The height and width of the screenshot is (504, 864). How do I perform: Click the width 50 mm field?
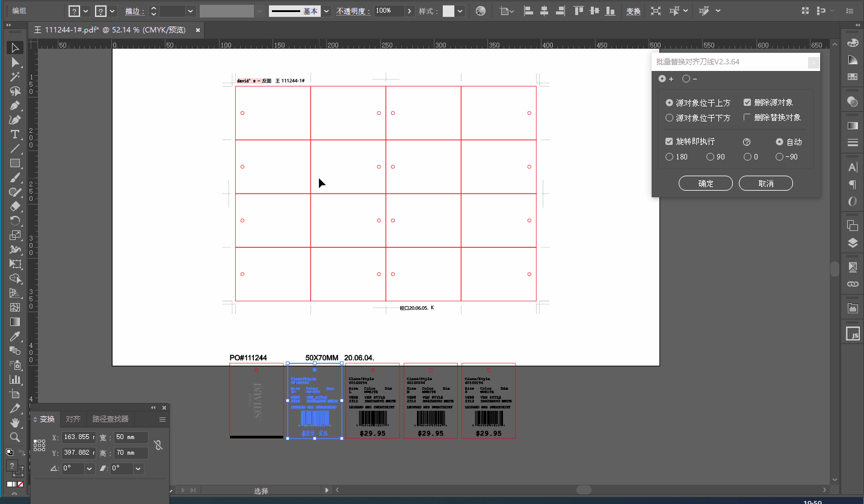tap(131, 437)
